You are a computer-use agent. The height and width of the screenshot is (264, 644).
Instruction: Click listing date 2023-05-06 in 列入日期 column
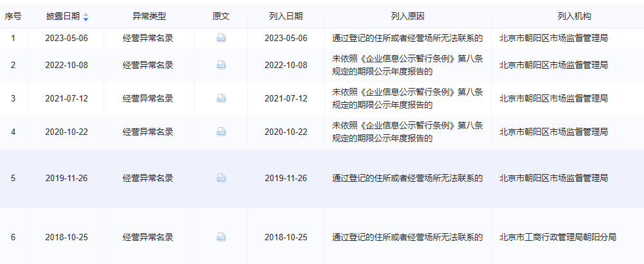[286, 39]
